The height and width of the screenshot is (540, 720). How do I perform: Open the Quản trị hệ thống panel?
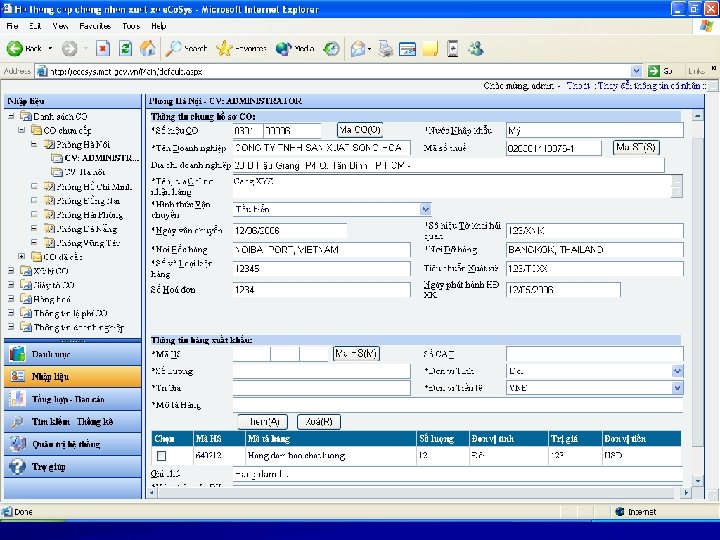click(x=66, y=444)
